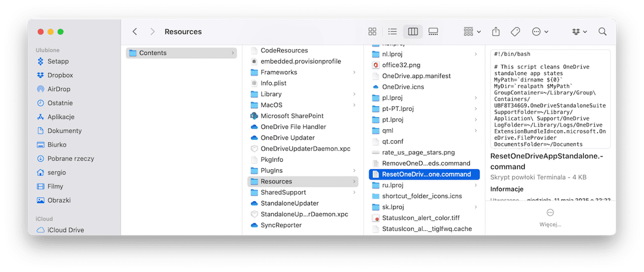Select the Microsoft SharePoint app
The height and width of the screenshot is (272, 644).
coord(292,116)
